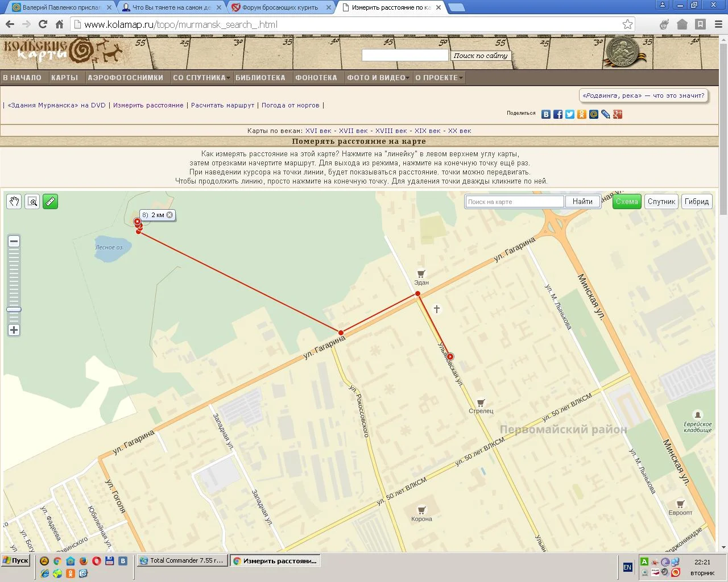728x582 pixels.
Task: Expand the О ПРОЕКТЕ menu
Action: coord(439,78)
